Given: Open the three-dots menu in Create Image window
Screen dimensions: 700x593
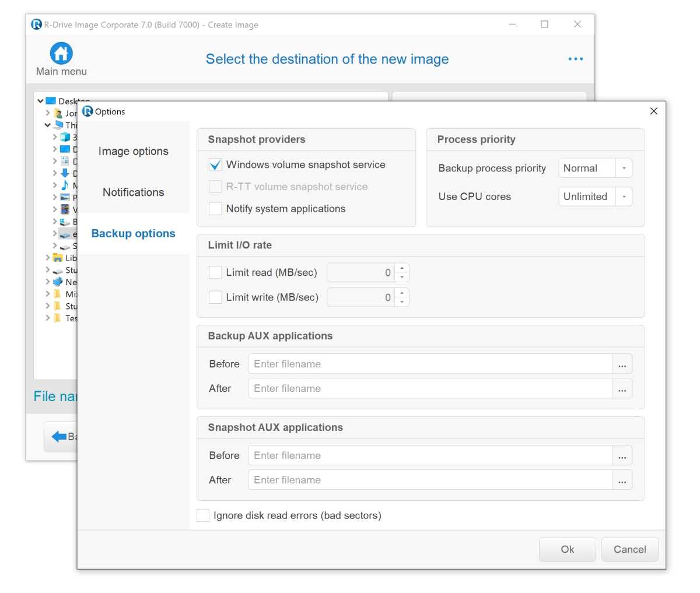Looking at the screenshot, I should (x=576, y=59).
